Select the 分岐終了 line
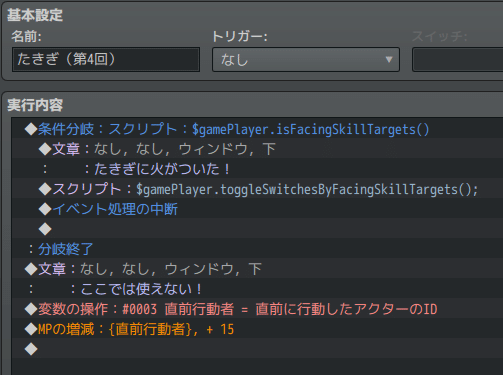The width and height of the screenshot is (503, 375). pos(257,249)
